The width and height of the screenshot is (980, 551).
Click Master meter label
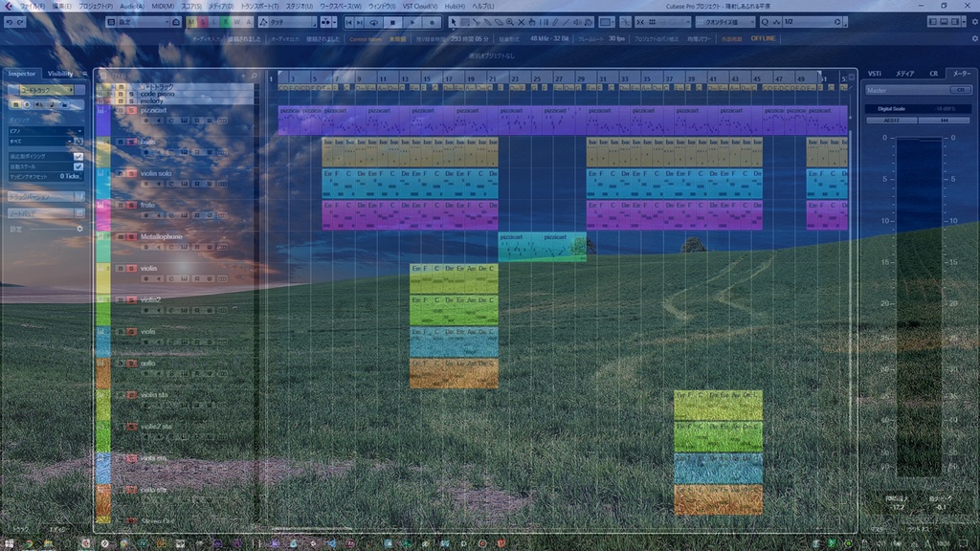tap(877, 90)
